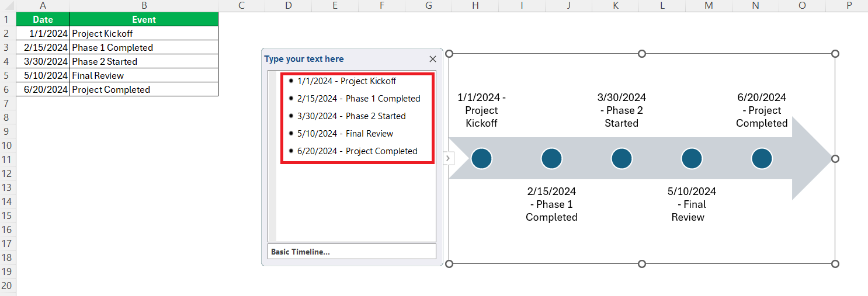Select column P header
Viewport: 868px width, 296px height.
click(849, 5)
